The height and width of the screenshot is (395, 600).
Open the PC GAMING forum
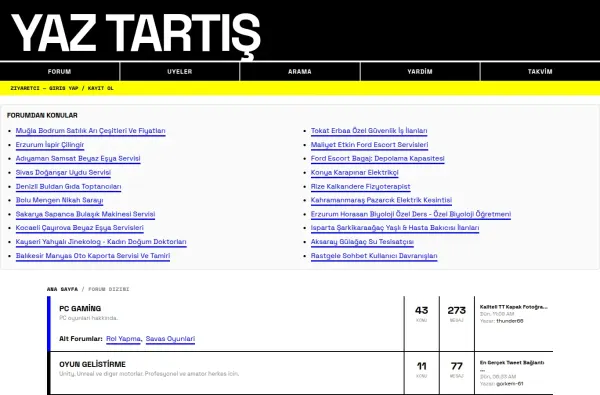coord(80,308)
